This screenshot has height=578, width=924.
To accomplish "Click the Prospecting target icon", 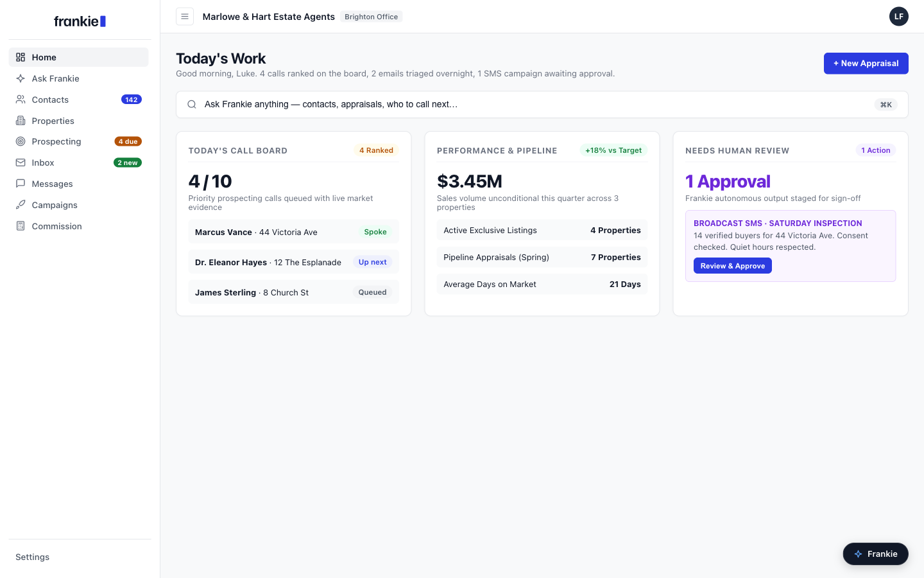I will pyautogui.click(x=21, y=141).
